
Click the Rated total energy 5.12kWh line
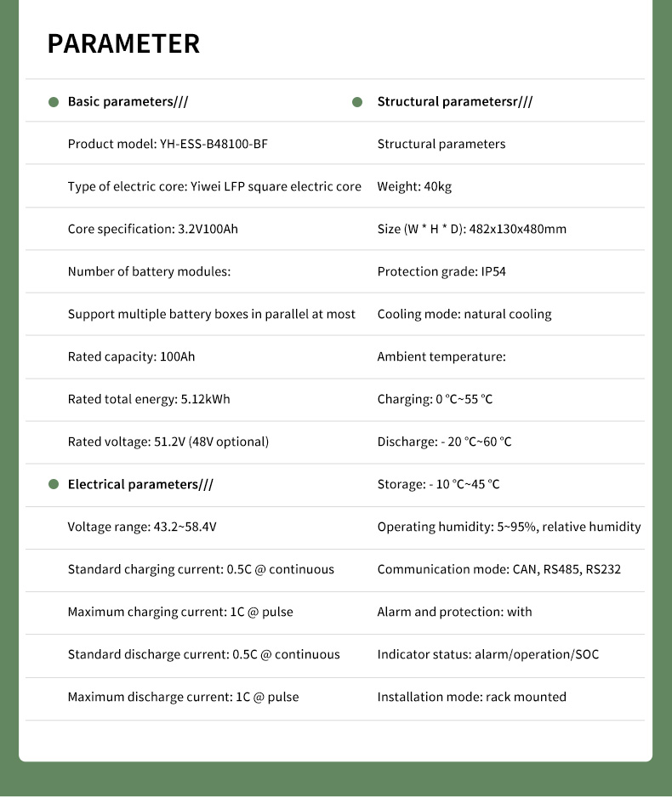click(149, 400)
